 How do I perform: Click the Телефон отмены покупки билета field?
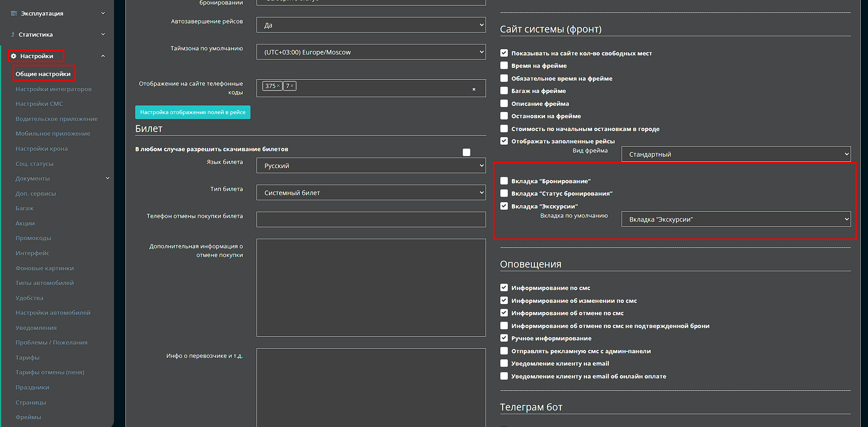[x=371, y=219]
